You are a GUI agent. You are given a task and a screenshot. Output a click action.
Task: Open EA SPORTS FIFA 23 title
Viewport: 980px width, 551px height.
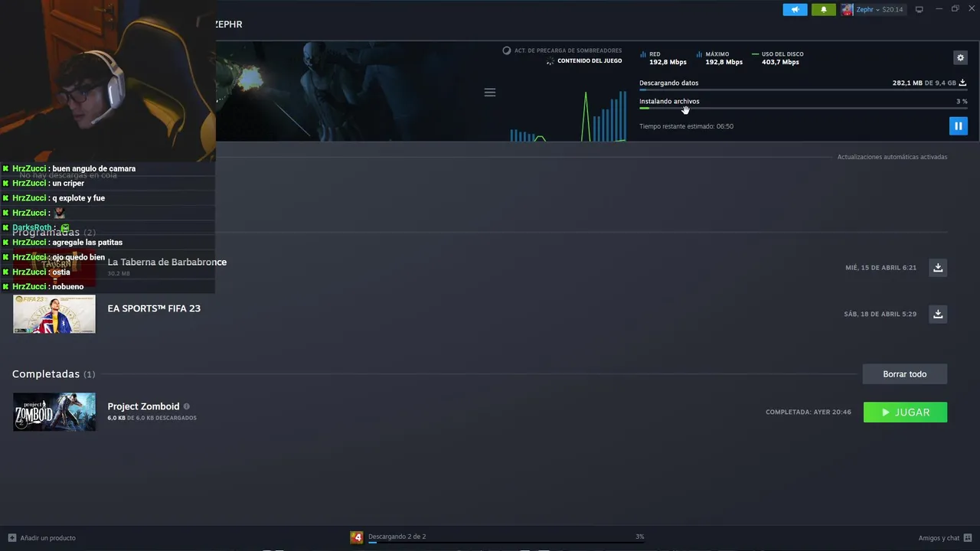pos(154,308)
